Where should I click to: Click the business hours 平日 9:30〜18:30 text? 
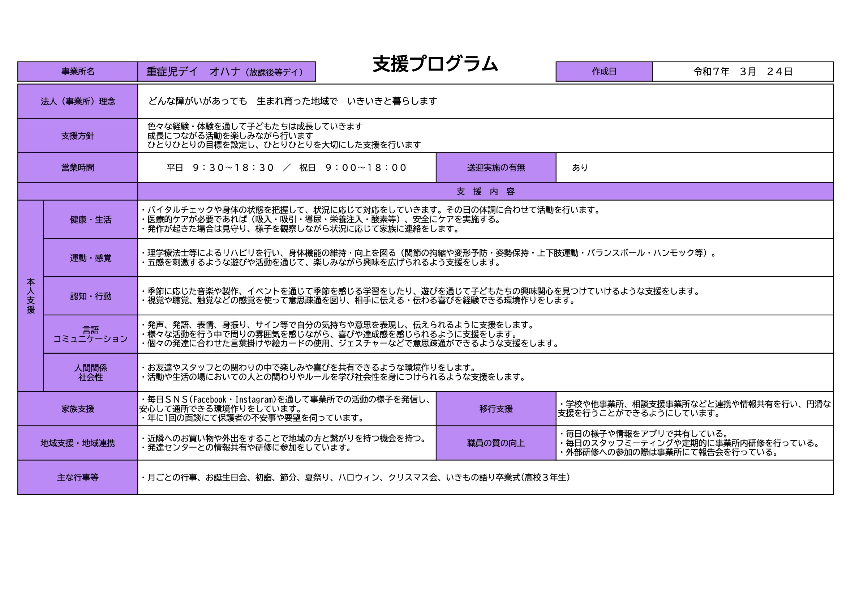pos(286,167)
